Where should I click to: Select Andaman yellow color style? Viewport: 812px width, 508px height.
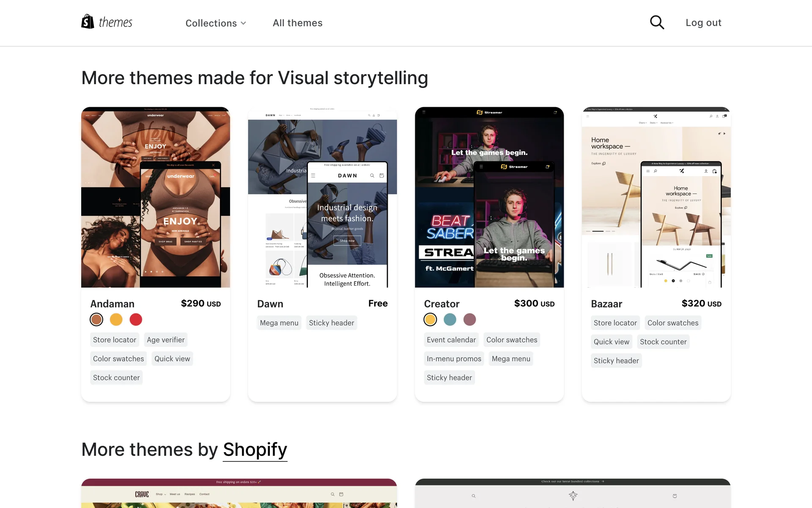tap(116, 320)
